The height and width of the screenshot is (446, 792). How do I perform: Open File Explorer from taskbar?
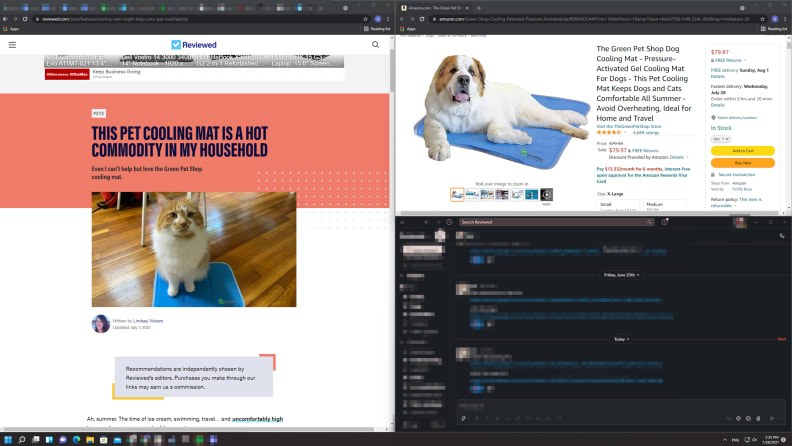tap(90, 439)
